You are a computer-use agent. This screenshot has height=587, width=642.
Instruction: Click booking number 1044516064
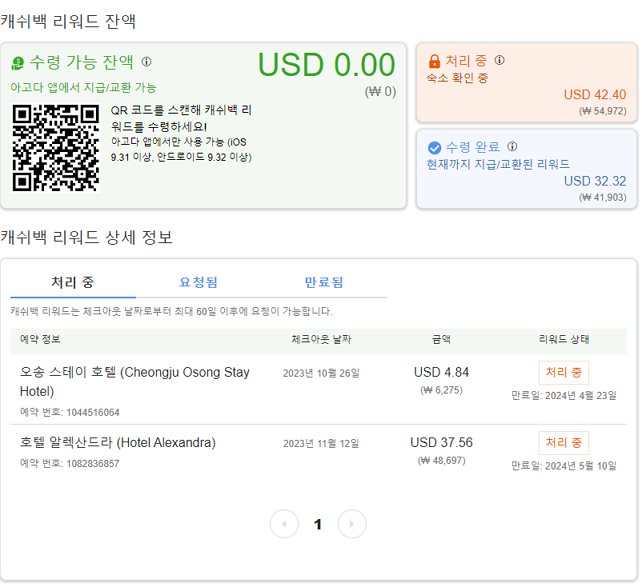tap(70, 412)
